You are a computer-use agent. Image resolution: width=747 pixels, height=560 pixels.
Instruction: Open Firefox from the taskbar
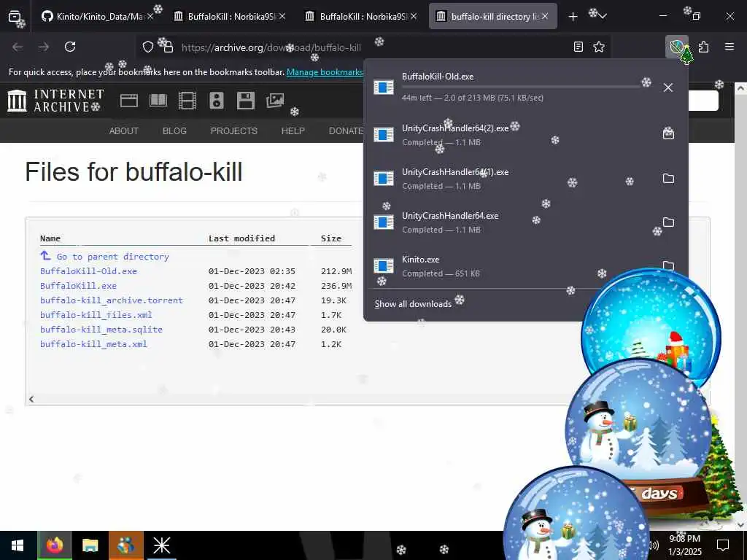[x=54, y=545]
